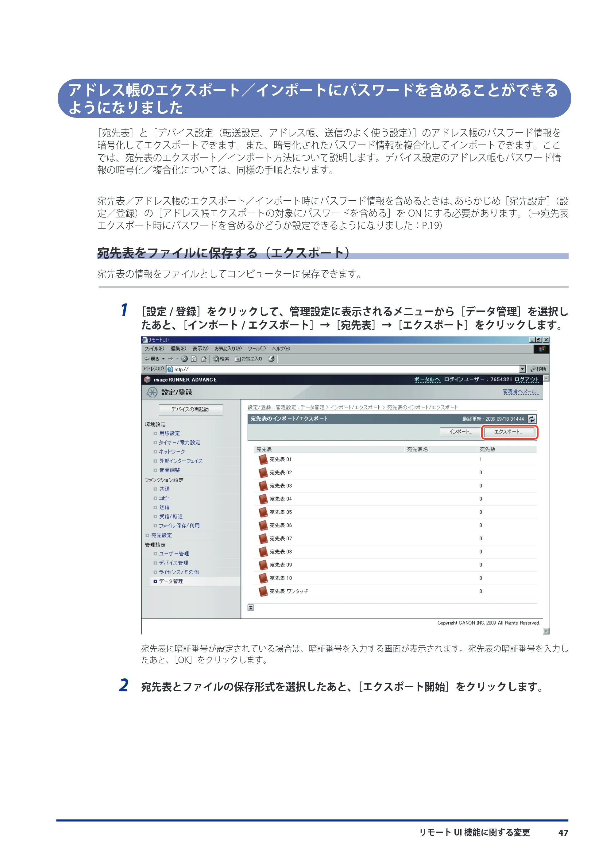The image size is (614, 868).
Task: Open the ヘルプ(H) menu
Action: point(281,349)
